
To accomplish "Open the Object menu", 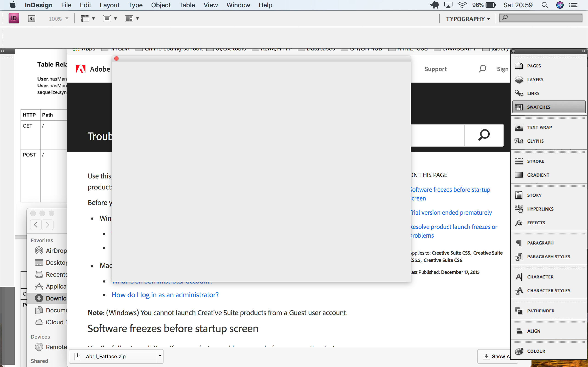I will pyautogui.click(x=161, y=5).
